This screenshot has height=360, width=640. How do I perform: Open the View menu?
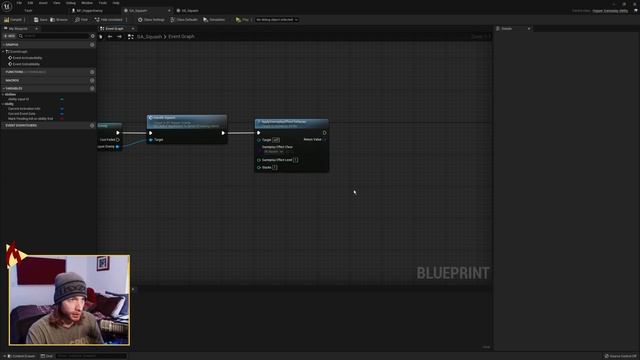coord(56,3)
